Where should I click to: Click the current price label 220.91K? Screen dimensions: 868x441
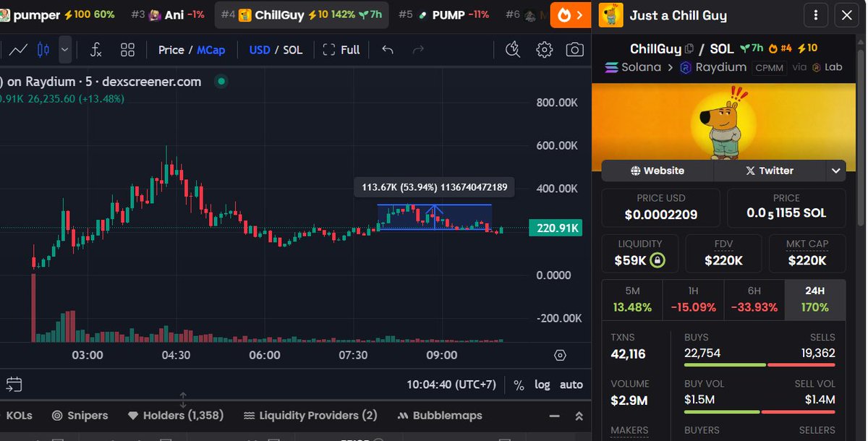click(x=555, y=228)
